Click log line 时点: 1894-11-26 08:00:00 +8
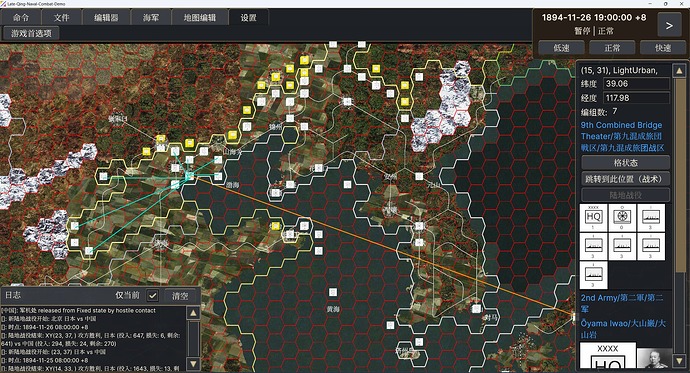This screenshot has width=690, height=373. [x=44, y=327]
